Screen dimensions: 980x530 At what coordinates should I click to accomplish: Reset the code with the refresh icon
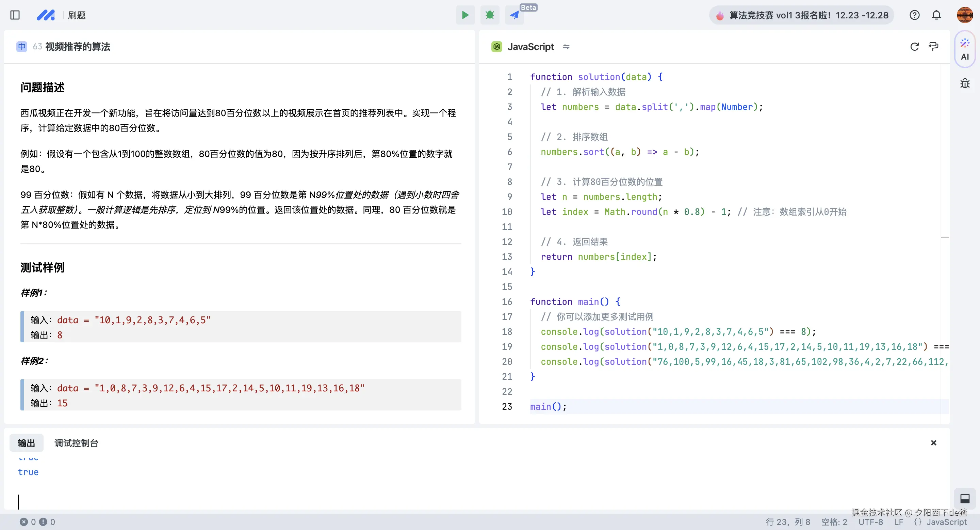click(x=914, y=46)
